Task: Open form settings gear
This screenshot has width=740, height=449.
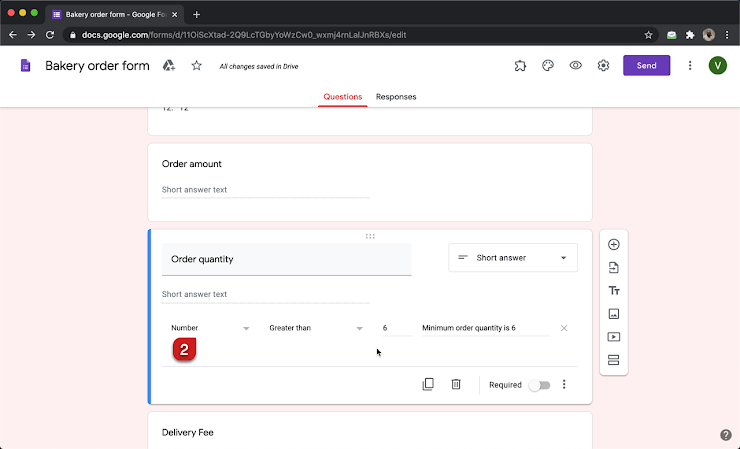Action: pyautogui.click(x=604, y=66)
